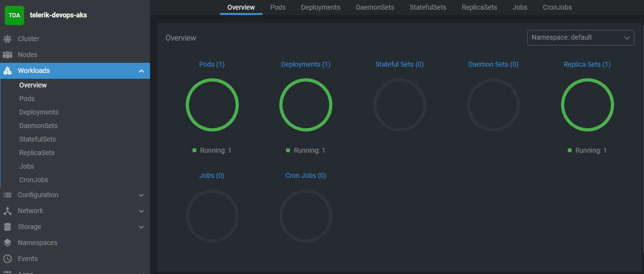Click Running: 1 legend under Pods
The image size is (644, 274).
click(212, 150)
